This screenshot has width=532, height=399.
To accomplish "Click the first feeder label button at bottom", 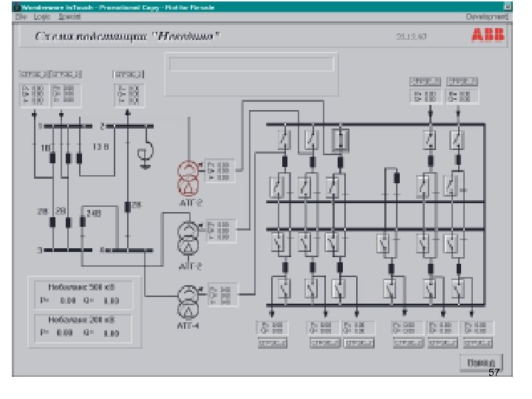I will (273, 343).
